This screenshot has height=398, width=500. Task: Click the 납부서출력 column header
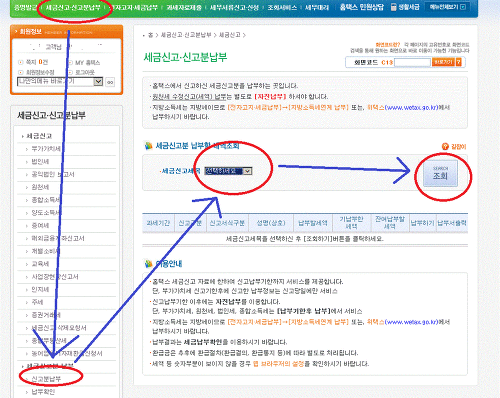(x=452, y=223)
